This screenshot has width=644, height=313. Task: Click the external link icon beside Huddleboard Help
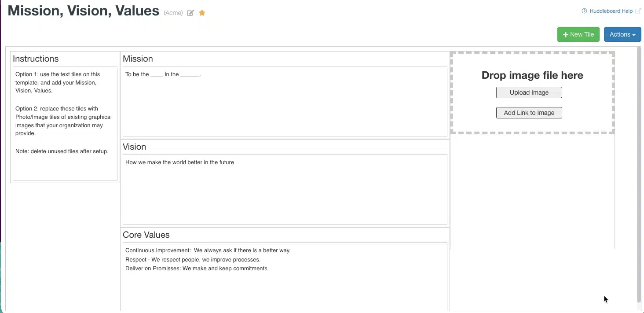pos(638,11)
